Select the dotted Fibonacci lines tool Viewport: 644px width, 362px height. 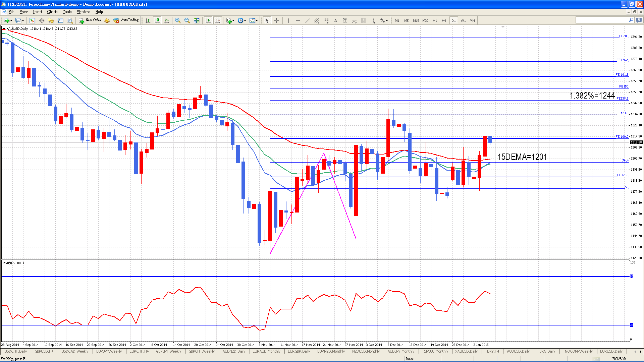point(373,20)
